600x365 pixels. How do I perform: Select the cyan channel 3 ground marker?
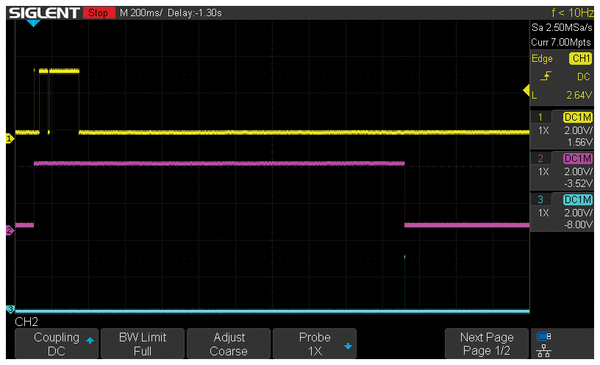point(10,309)
